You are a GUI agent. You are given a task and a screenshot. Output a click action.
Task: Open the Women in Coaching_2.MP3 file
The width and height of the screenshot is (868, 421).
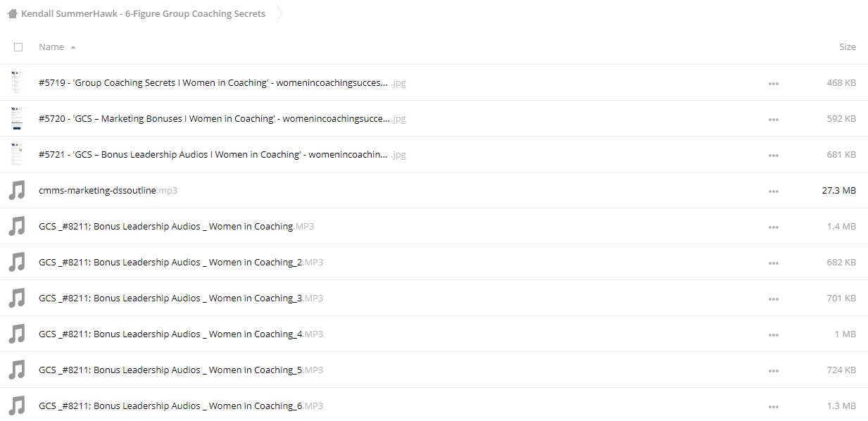pos(181,263)
